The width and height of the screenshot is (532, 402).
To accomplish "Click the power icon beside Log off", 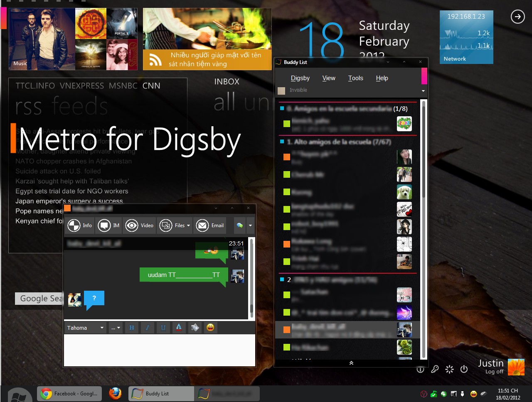I will 464,369.
